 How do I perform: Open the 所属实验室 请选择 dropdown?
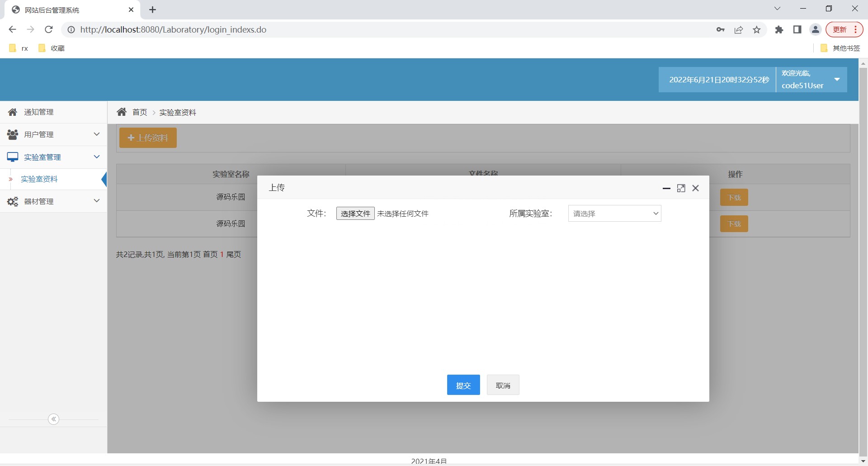[x=614, y=214]
